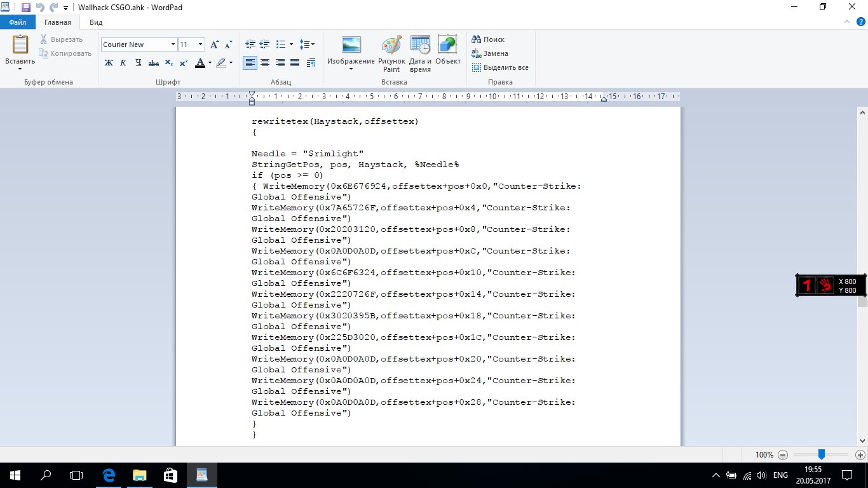Image resolution: width=868 pixels, height=488 pixels.
Task: Align text to the left
Action: (250, 63)
